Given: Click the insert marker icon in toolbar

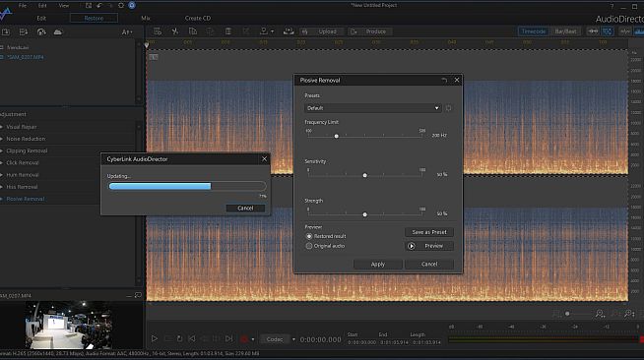Looking at the screenshot, I should (264, 31).
